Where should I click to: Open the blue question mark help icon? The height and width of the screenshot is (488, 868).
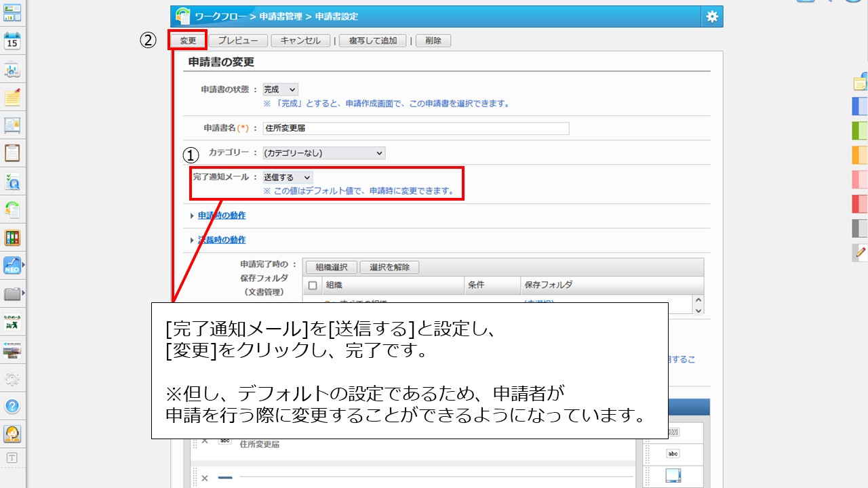coord(12,406)
